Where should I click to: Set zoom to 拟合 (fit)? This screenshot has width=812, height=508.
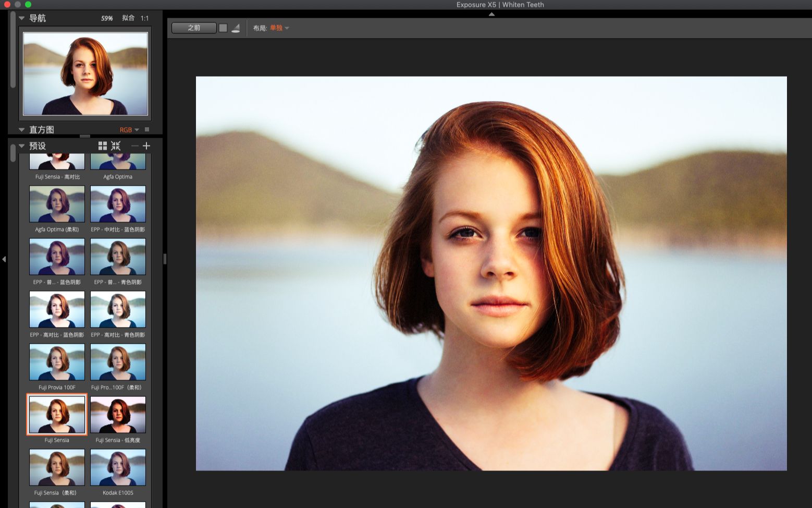tap(128, 18)
